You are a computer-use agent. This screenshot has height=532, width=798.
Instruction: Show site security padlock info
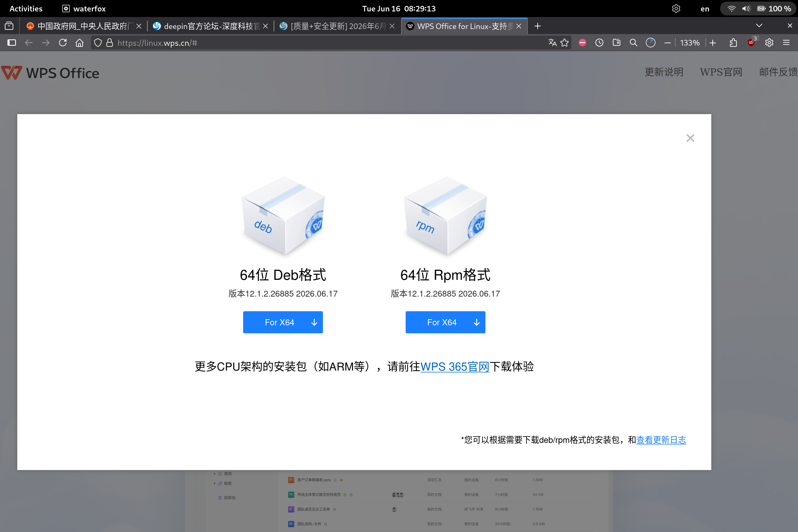(x=109, y=43)
